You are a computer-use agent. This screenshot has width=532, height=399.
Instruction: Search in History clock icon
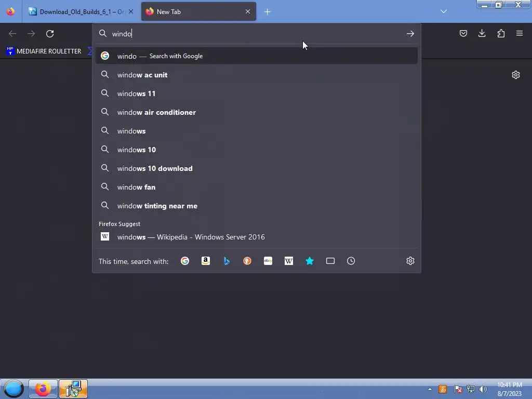pyautogui.click(x=351, y=261)
